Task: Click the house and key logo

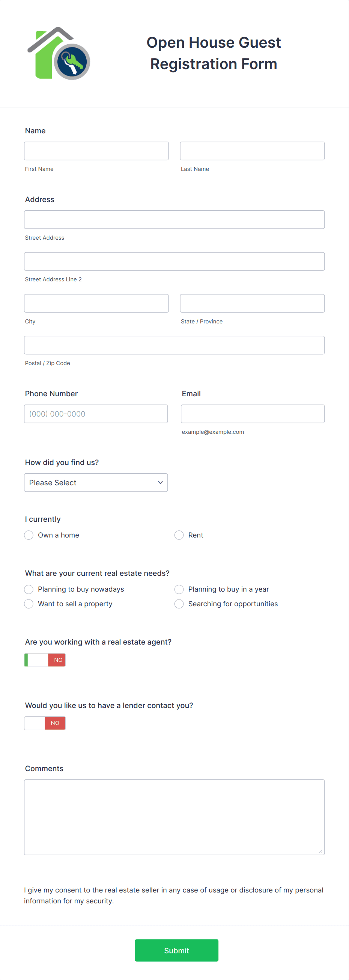Action: [x=59, y=53]
